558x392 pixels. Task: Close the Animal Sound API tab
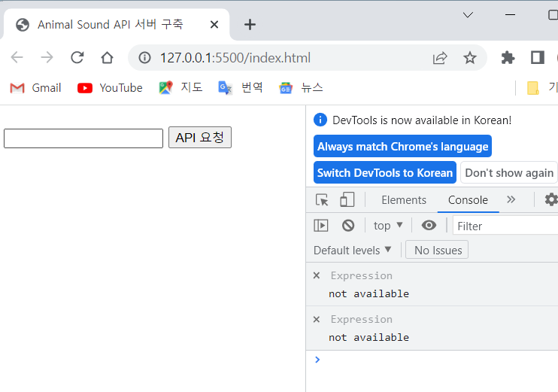(214, 25)
